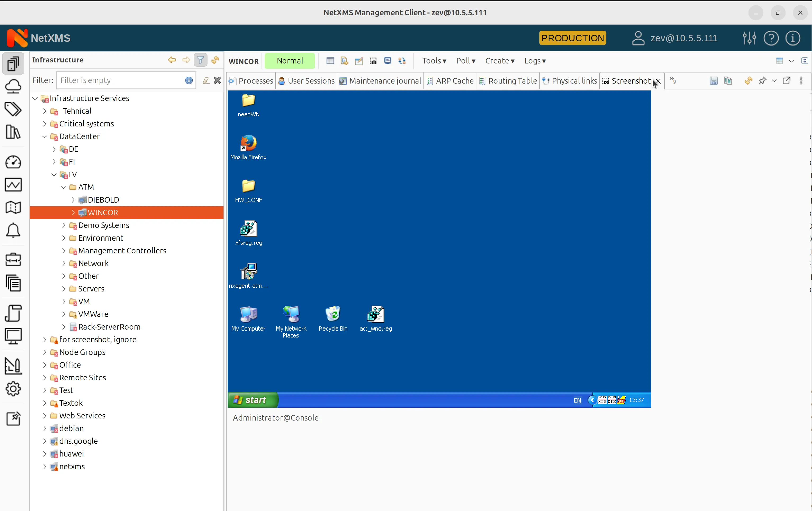Open Settings via the gear sidebar icon

13,389
